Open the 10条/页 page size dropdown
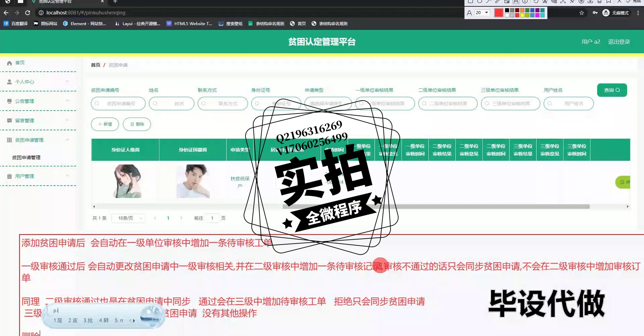The height and width of the screenshot is (336, 644). (x=128, y=218)
